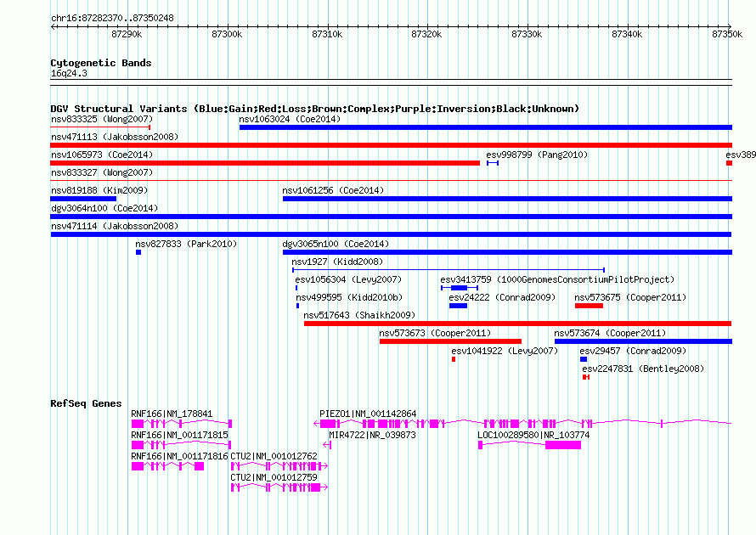Click the LOC100289580 large exon block
Image resolution: width=756 pixels, height=535 pixels.
[563, 445]
